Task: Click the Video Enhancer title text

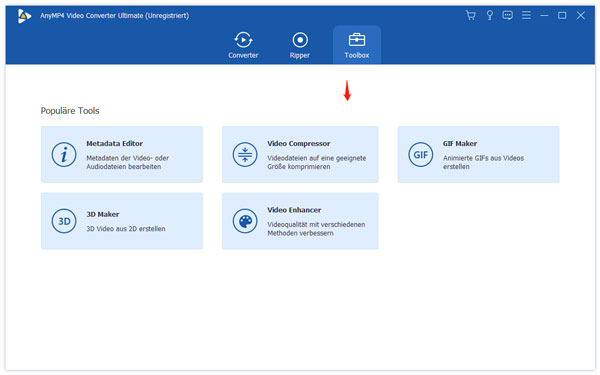Action: pyautogui.click(x=294, y=210)
